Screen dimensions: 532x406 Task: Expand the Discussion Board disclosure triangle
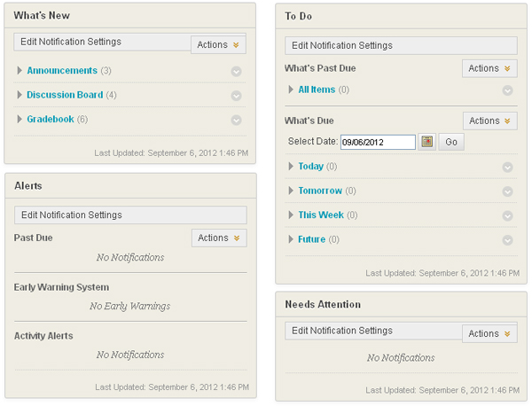point(20,95)
